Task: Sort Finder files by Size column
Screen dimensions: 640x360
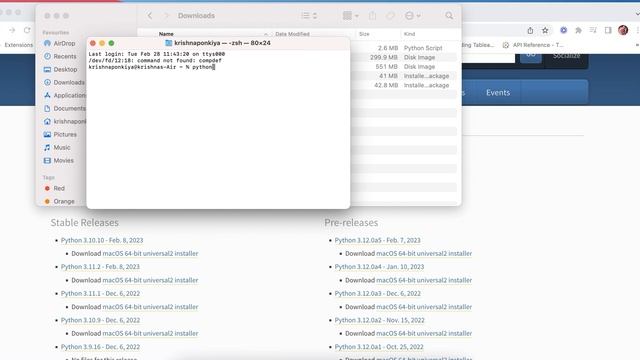Action: click(x=364, y=34)
